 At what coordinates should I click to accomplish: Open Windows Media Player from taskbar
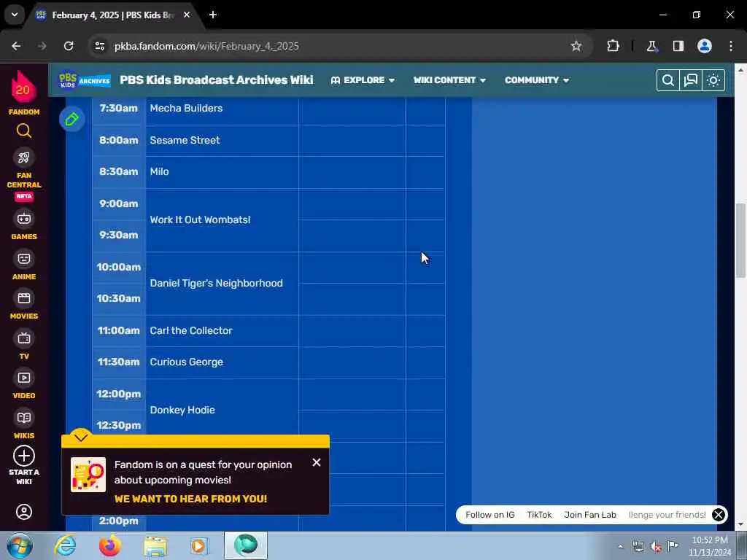pos(200,545)
